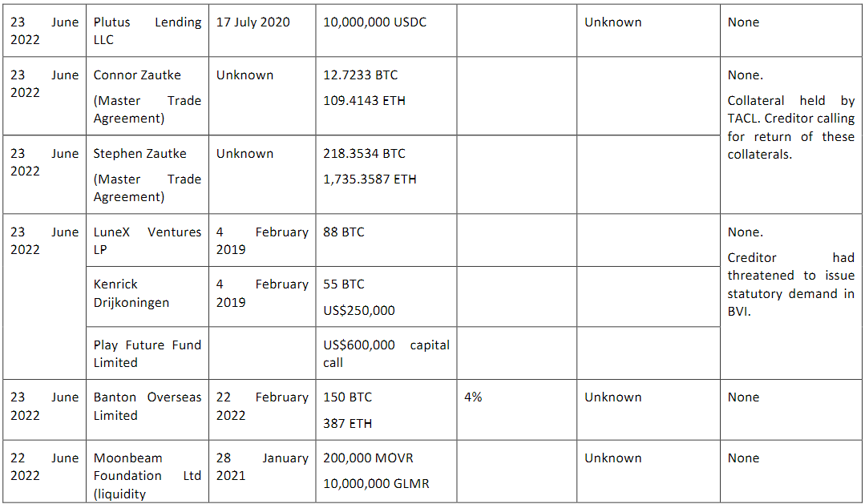
Task: Select the Connor Zautke creditor name
Action: pyautogui.click(x=137, y=75)
